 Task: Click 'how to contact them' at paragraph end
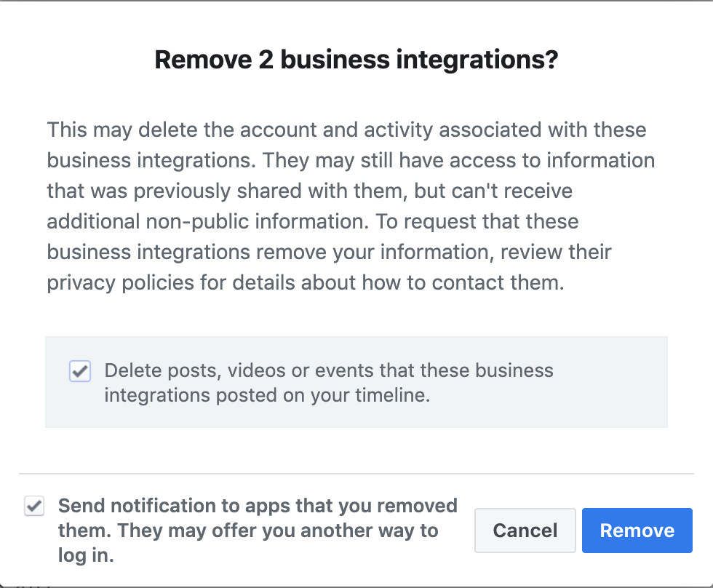(463, 282)
